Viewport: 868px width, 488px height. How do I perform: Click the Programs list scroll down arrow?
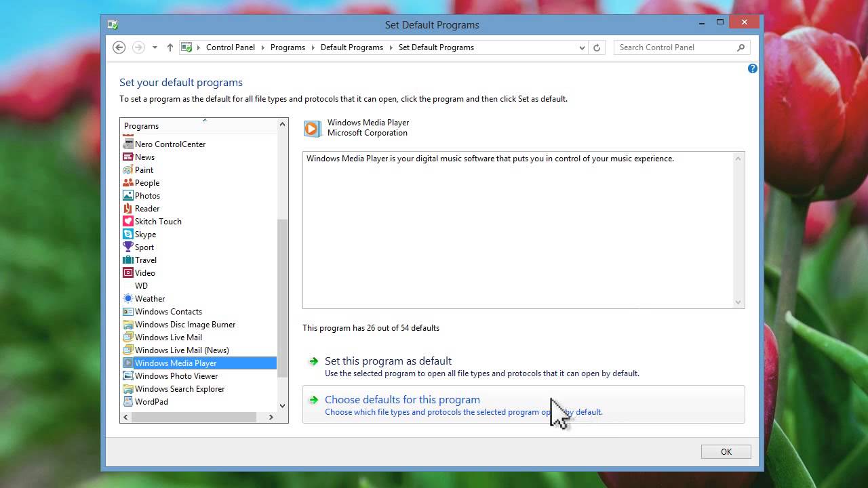(x=283, y=406)
